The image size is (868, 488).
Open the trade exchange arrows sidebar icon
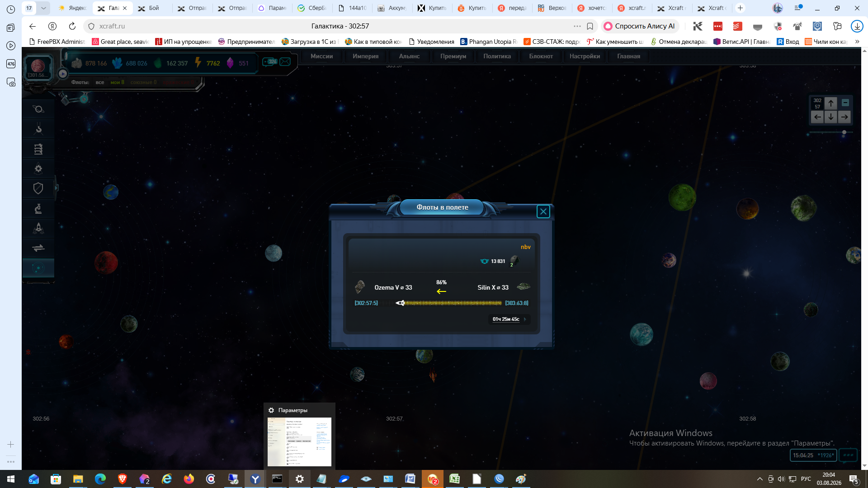(x=38, y=248)
